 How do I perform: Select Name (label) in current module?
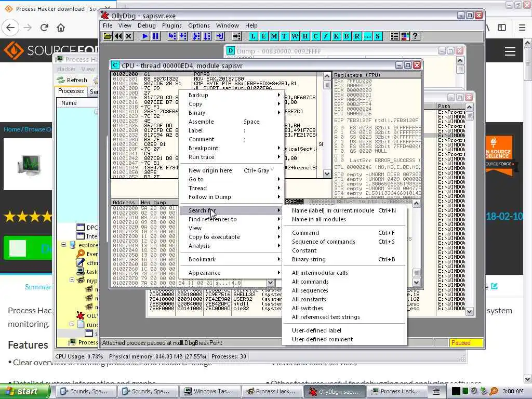[x=344, y=210]
